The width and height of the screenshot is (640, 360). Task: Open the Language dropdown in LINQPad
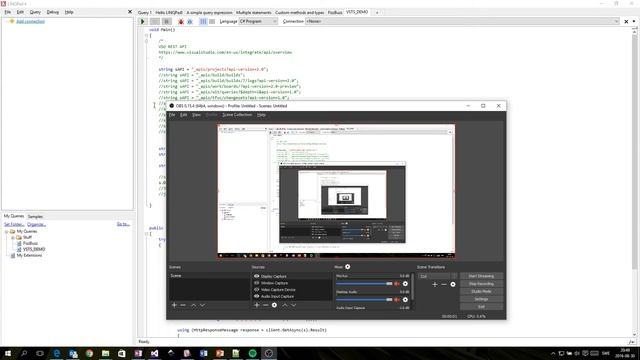click(x=258, y=21)
